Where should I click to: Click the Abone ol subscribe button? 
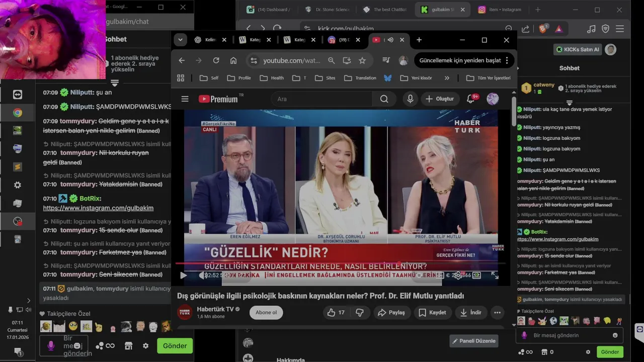(266, 312)
